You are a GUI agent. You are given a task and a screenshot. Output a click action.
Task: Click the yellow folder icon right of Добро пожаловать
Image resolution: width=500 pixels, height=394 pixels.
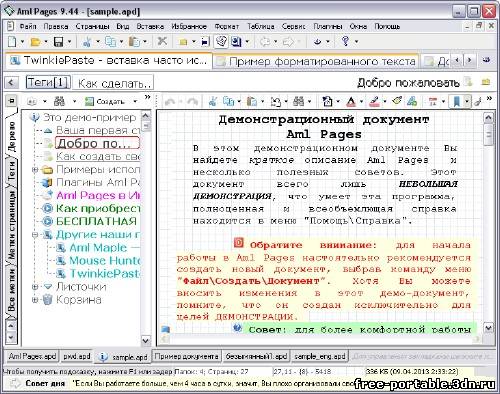[486, 81]
